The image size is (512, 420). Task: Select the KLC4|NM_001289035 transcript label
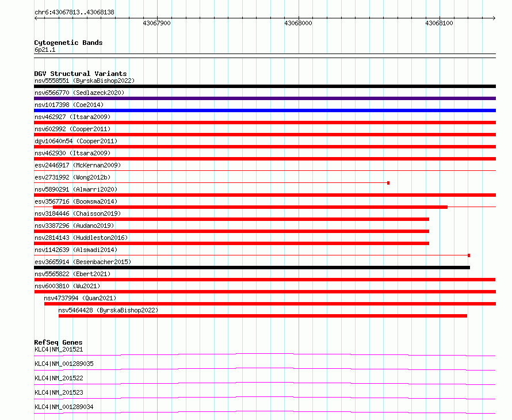(x=64, y=364)
